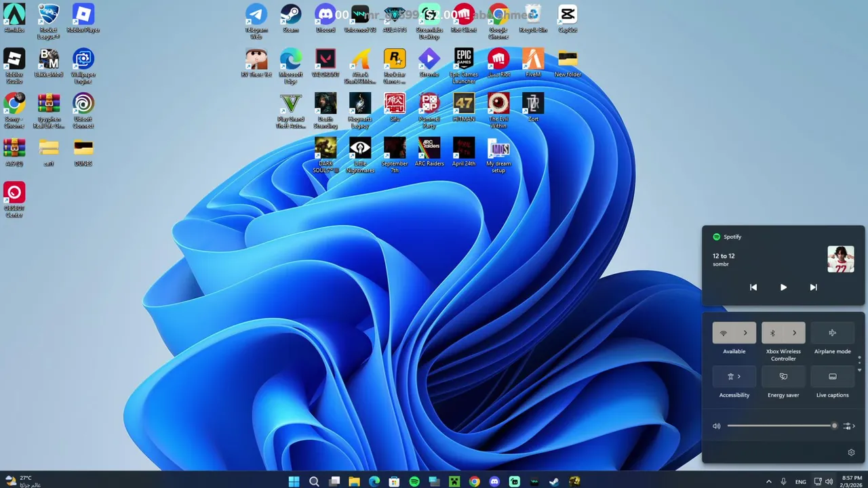Click the song title 12 to 12

pyautogui.click(x=724, y=256)
